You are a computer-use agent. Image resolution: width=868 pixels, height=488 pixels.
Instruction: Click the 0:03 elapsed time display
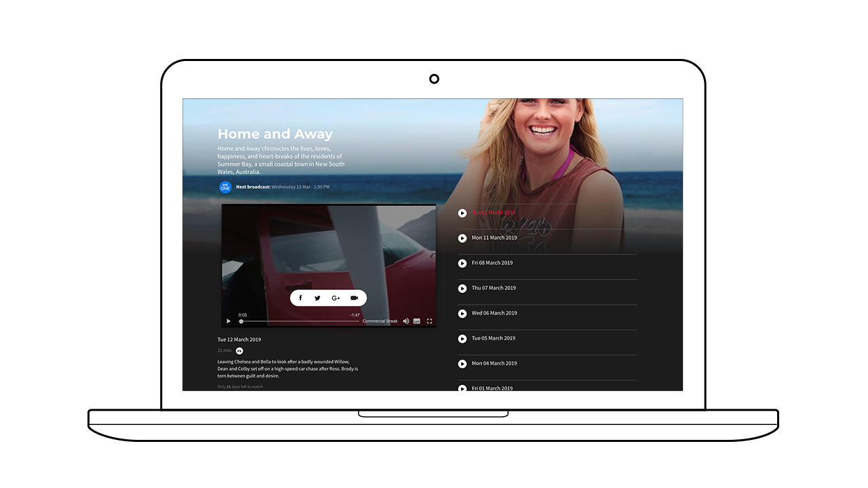coord(243,315)
